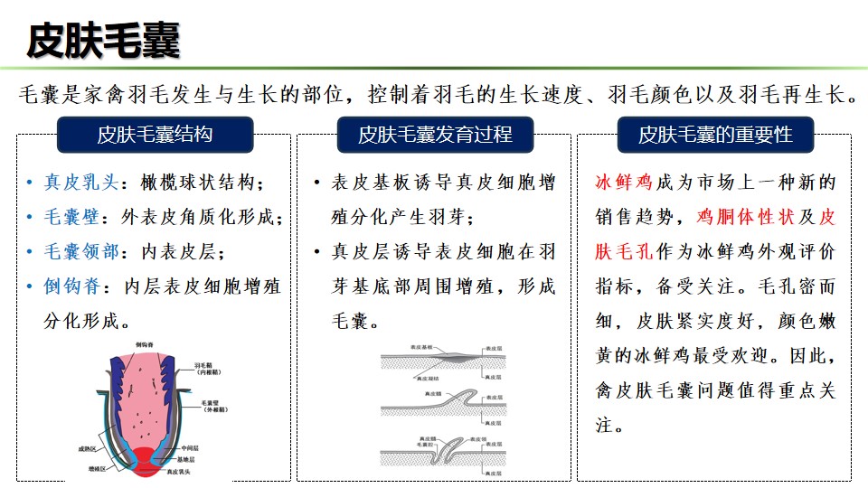
Task: Click the blue term 毛囊壁 in bullet list
Action: pyautogui.click(x=72, y=217)
